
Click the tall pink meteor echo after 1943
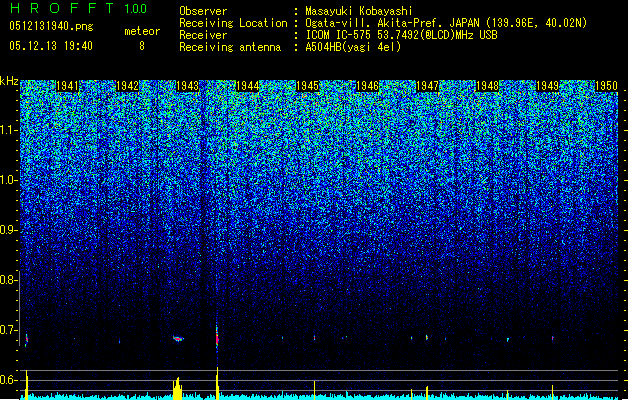pos(217,336)
